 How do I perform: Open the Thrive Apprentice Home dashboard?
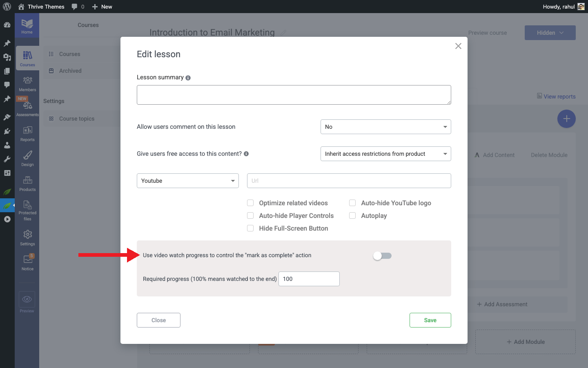tap(27, 25)
